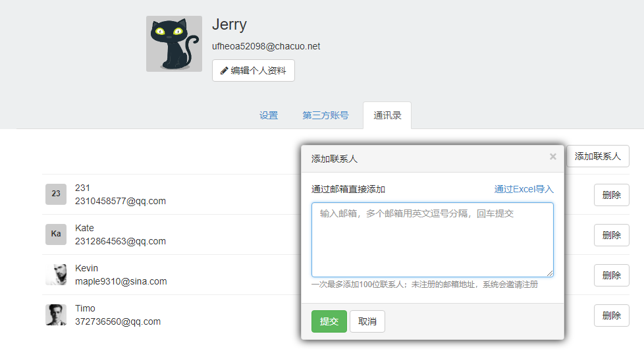Click the 添加联系人 button at top right

click(x=597, y=156)
